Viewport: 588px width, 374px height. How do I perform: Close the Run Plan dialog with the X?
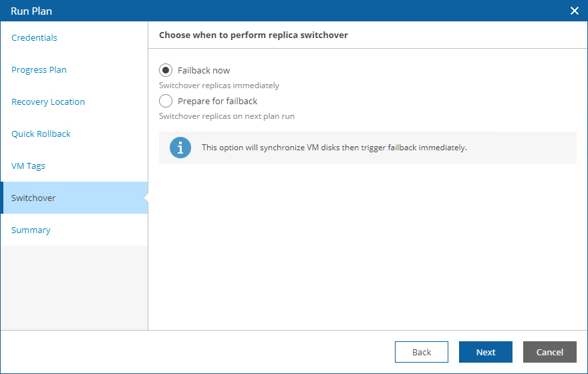click(x=574, y=11)
